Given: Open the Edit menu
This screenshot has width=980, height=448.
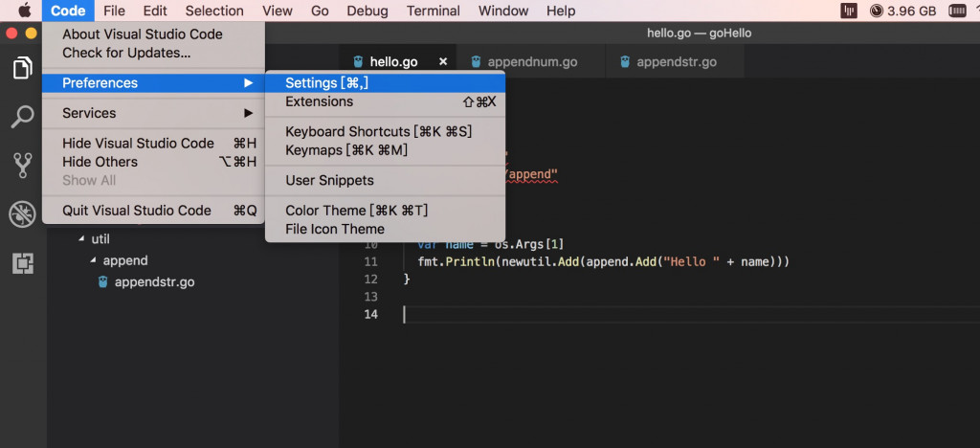Looking at the screenshot, I should (154, 11).
